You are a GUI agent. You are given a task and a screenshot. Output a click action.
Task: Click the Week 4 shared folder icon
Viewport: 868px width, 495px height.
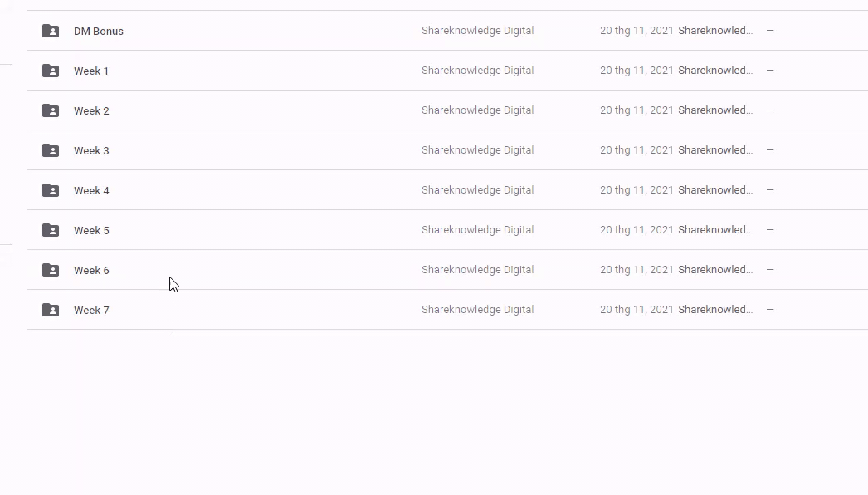[x=51, y=190]
